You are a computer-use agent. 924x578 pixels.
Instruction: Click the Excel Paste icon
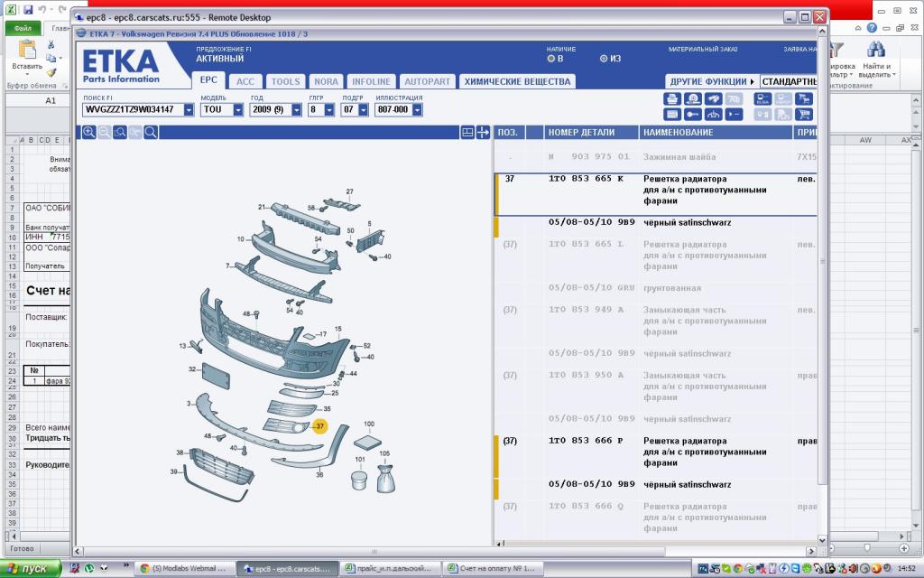[27, 50]
